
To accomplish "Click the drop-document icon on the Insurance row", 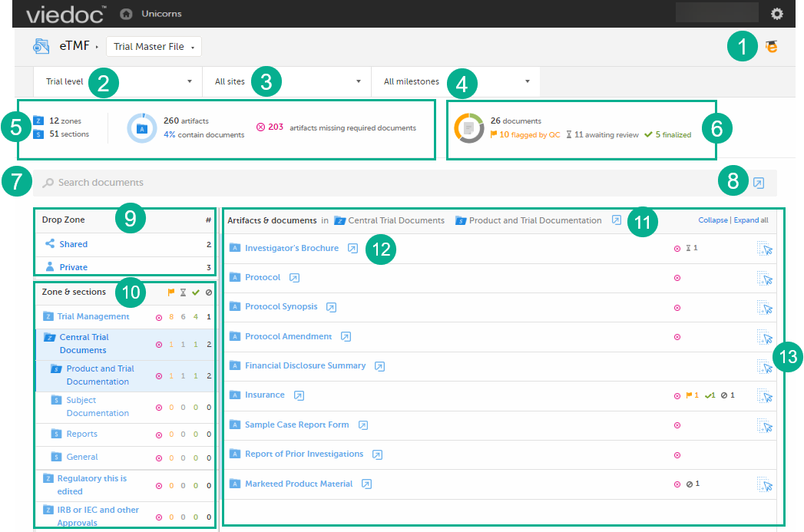I will [x=764, y=395].
